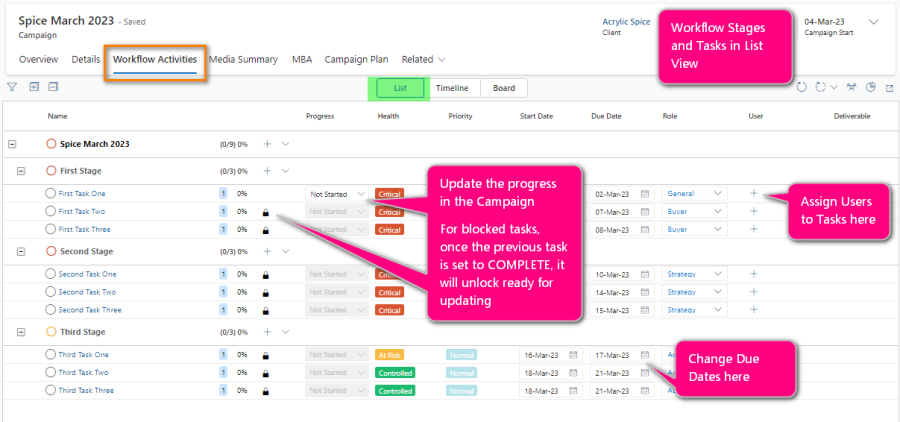Open the First Task Two link
The width and height of the screenshot is (900, 422).
coord(82,212)
